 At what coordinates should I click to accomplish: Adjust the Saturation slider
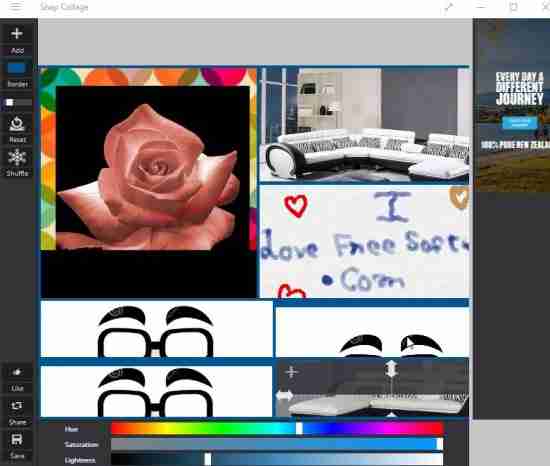coord(277,444)
